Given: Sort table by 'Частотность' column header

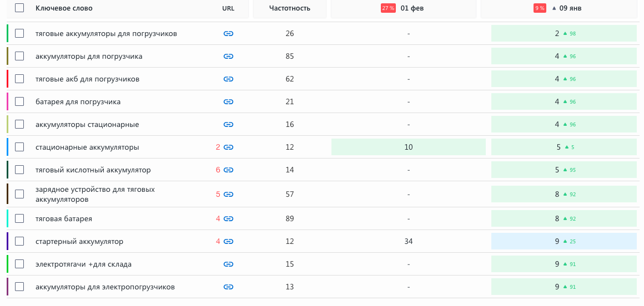Looking at the screenshot, I should tap(289, 8).
